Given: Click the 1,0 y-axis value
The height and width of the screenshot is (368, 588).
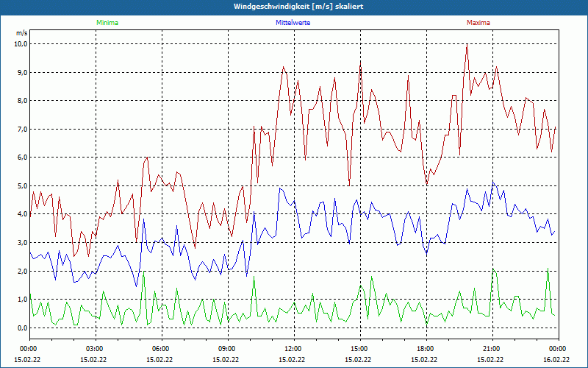Looking at the screenshot, I should (x=23, y=300).
